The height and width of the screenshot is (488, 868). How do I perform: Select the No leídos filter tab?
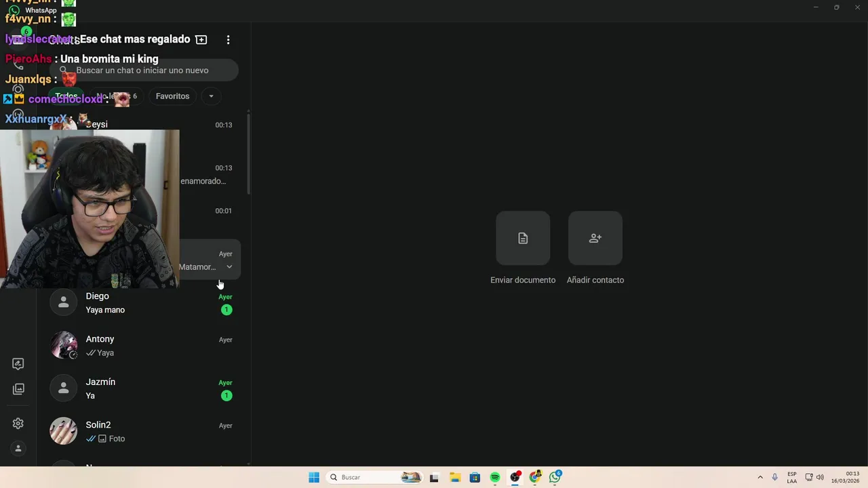[116, 96]
